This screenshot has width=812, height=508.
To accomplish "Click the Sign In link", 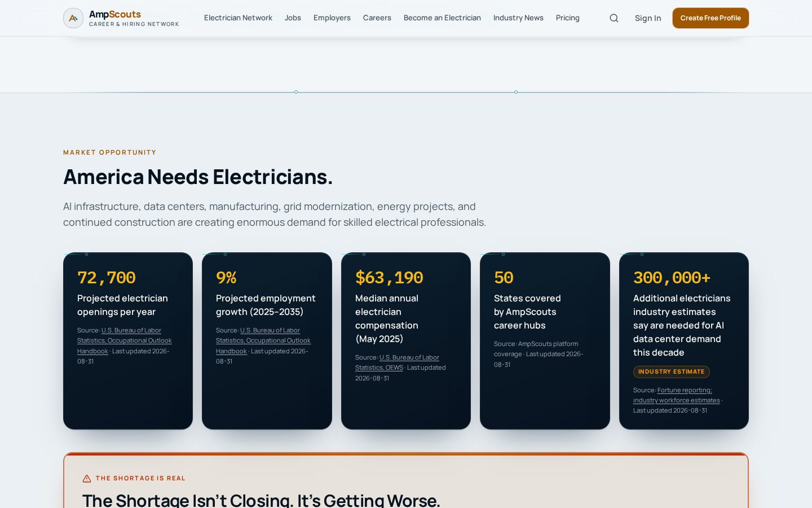I will (x=648, y=18).
